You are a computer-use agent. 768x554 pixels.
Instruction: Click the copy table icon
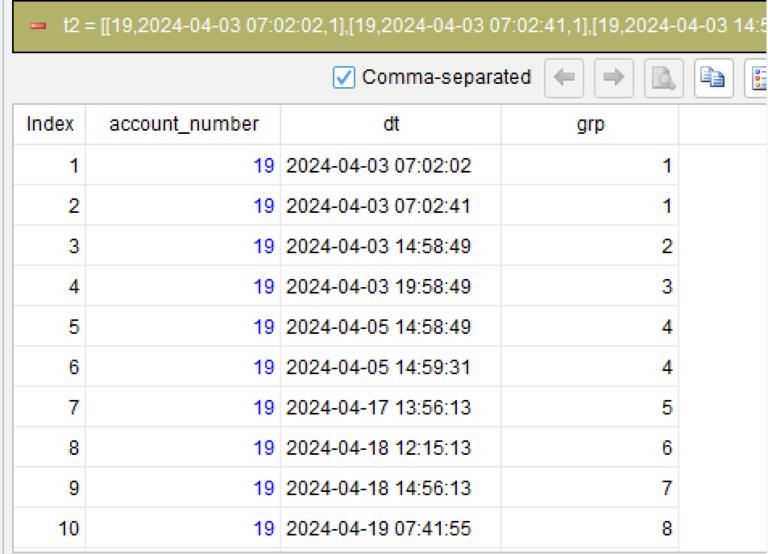coord(714,78)
